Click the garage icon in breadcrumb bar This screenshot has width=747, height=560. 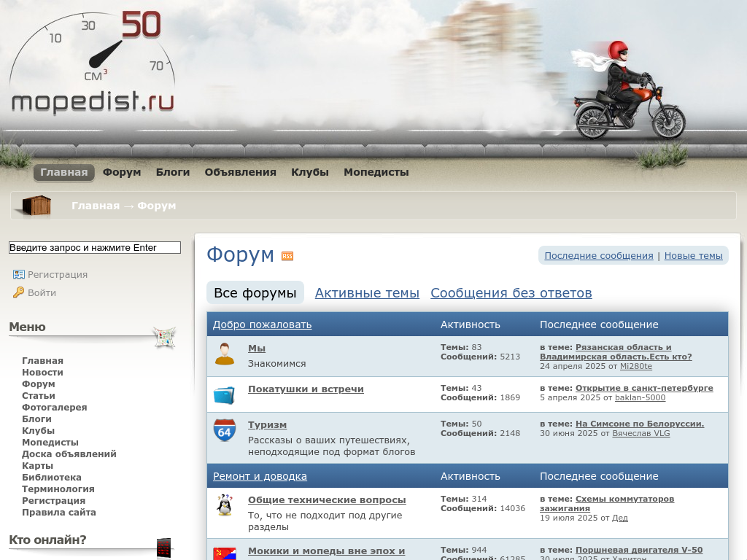point(36,206)
